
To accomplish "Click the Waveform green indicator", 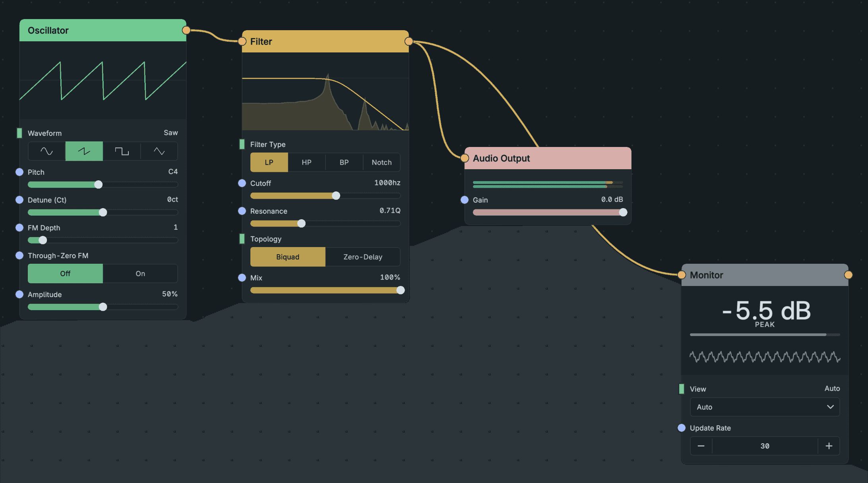I will click(x=19, y=133).
